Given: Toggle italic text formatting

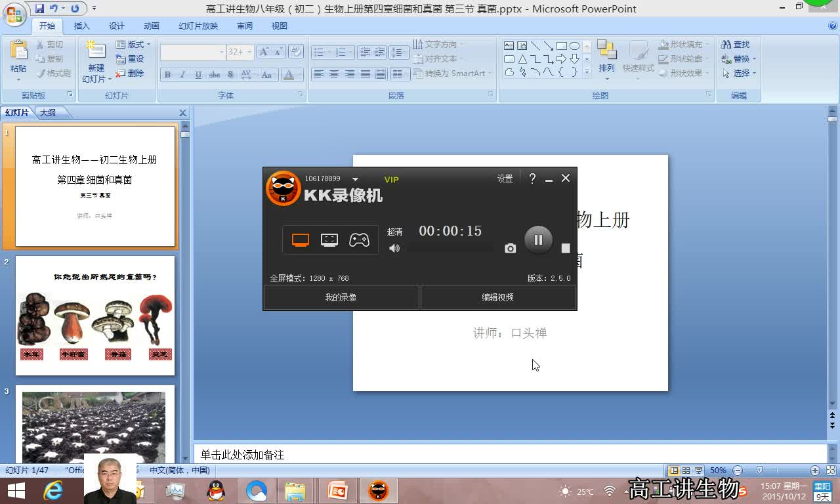Looking at the screenshot, I should 182,74.
